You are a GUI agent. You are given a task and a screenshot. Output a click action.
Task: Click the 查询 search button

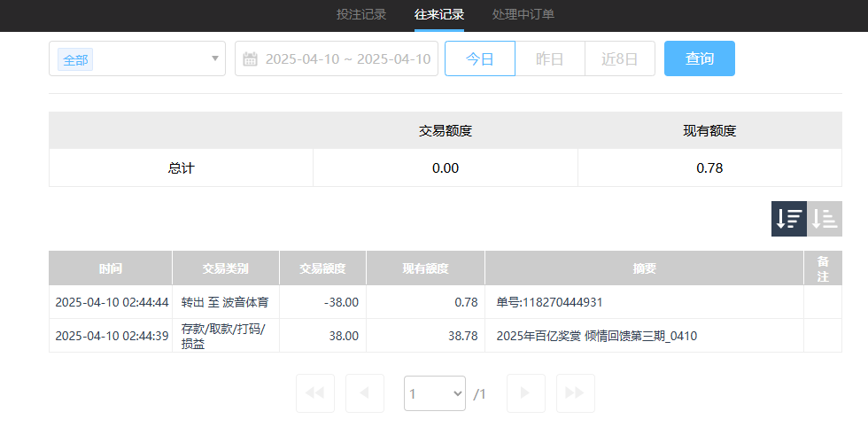(699, 59)
